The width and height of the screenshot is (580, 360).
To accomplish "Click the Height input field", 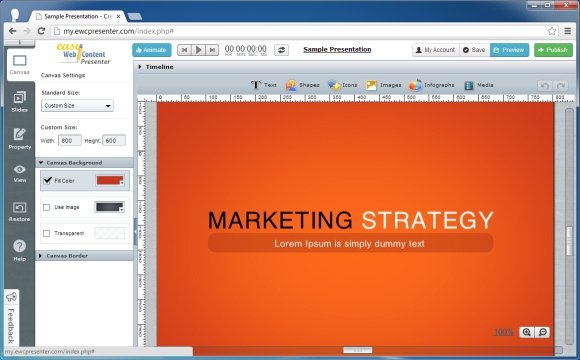I will pyautogui.click(x=114, y=141).
